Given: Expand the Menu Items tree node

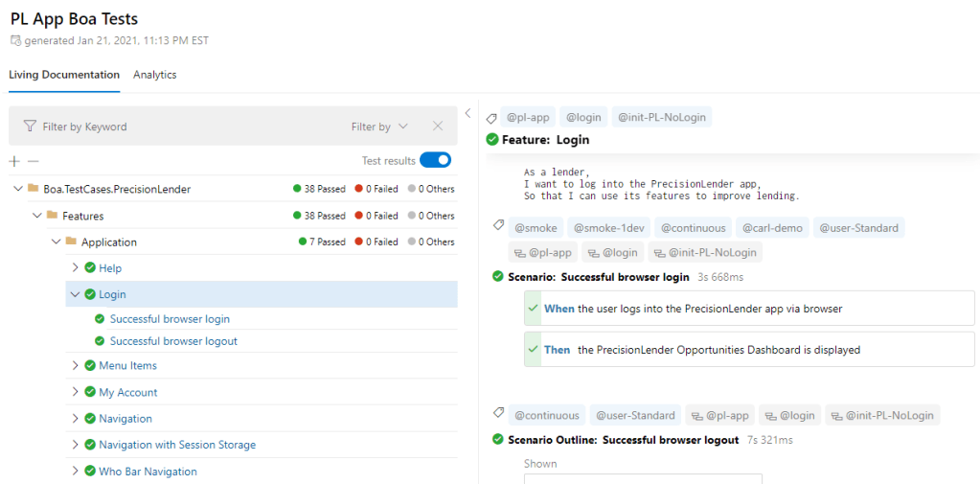Looking at the screenshot, I should (x=76, y=365).
